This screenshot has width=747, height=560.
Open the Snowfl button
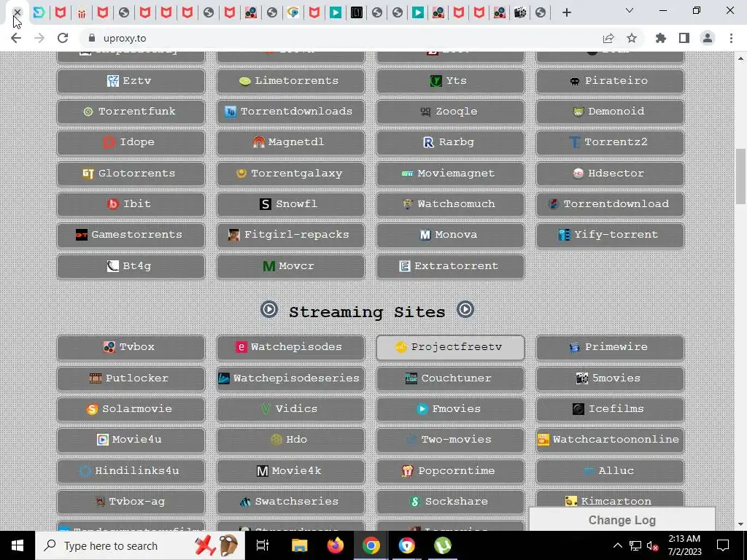[x=290, y=204]
